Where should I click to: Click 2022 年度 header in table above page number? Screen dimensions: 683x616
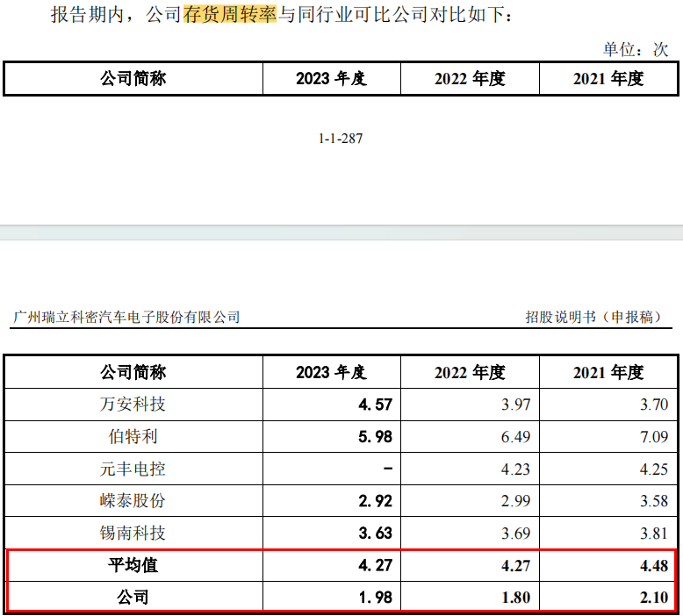pyautogui.click(x=470, y=78)
